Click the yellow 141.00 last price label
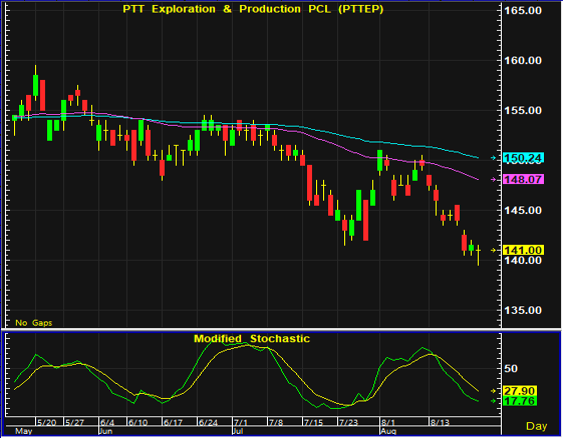563x438 pixels. point(523,250)
